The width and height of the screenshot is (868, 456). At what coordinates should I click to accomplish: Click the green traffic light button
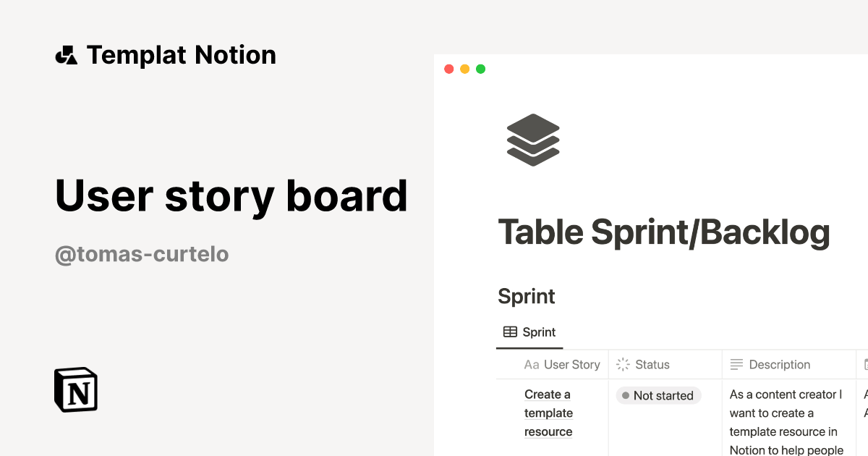[x=480, y=69]
